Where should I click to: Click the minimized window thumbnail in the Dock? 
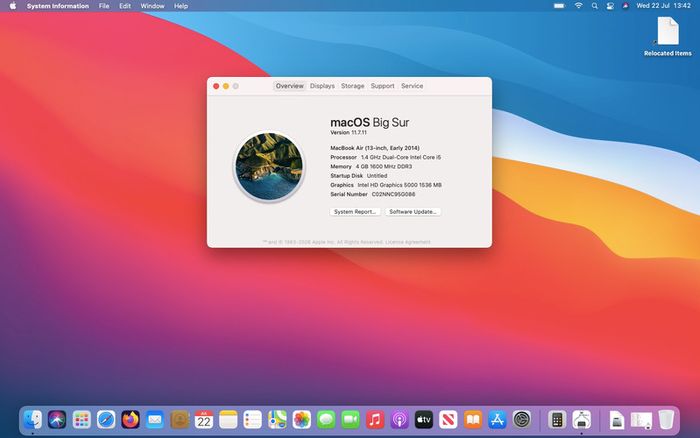pos(641,420)
